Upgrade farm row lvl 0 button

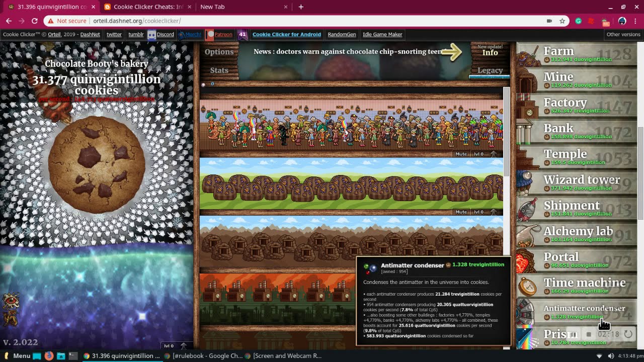coord(485,212)
